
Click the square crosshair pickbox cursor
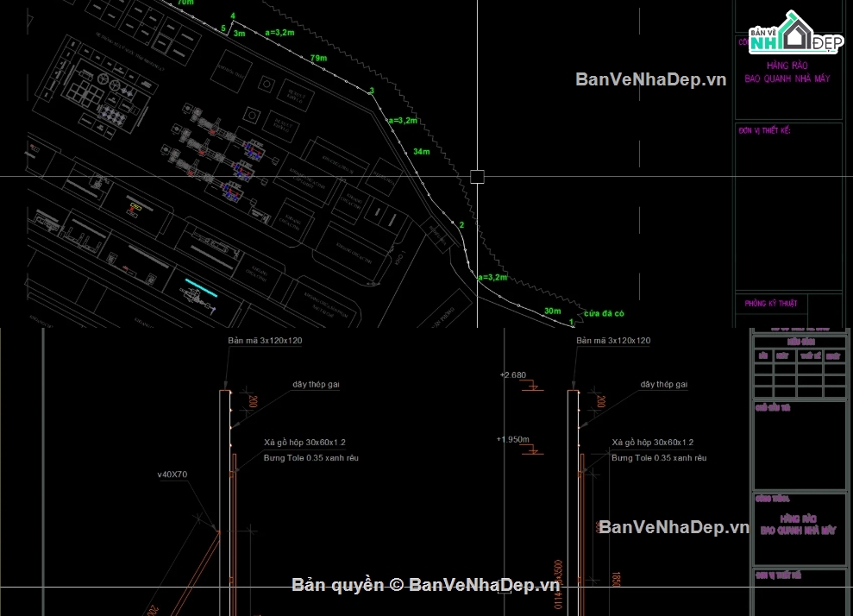click(x=477, y=177)
